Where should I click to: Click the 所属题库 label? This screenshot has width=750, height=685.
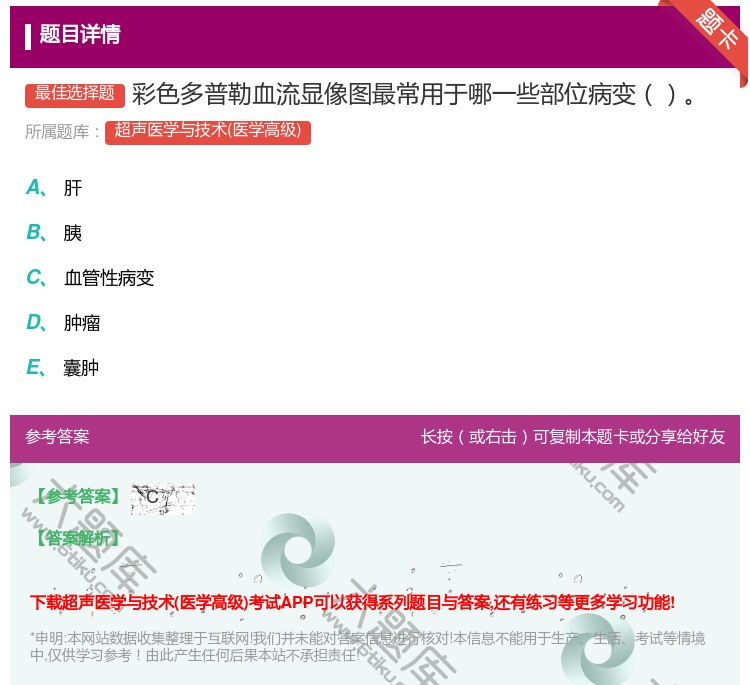(x=62, y=132)
